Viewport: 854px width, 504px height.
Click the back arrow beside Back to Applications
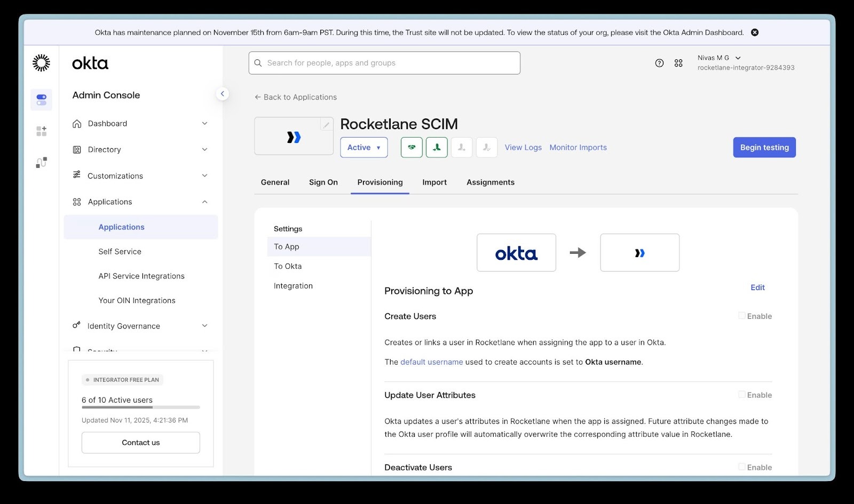click(x=258, y=97)
